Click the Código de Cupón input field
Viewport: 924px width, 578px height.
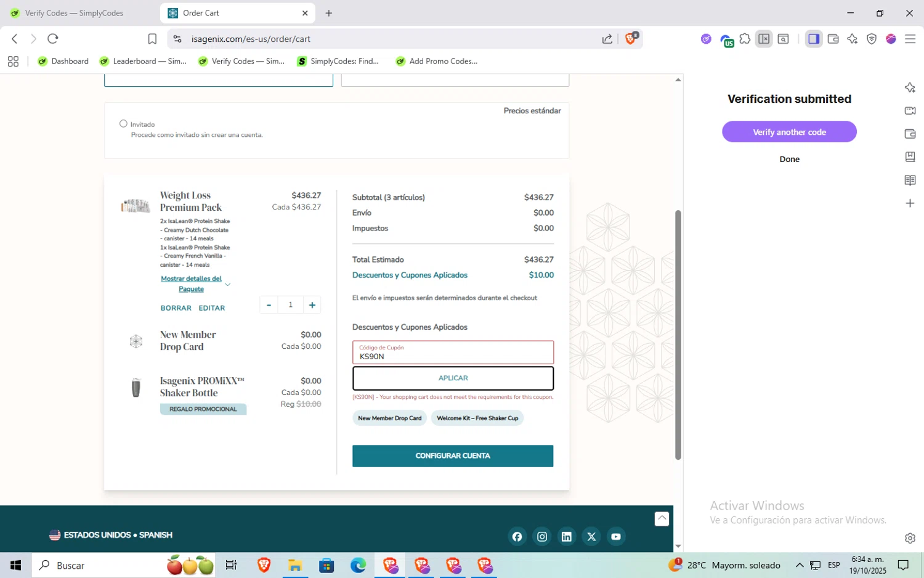pos(453,352)
